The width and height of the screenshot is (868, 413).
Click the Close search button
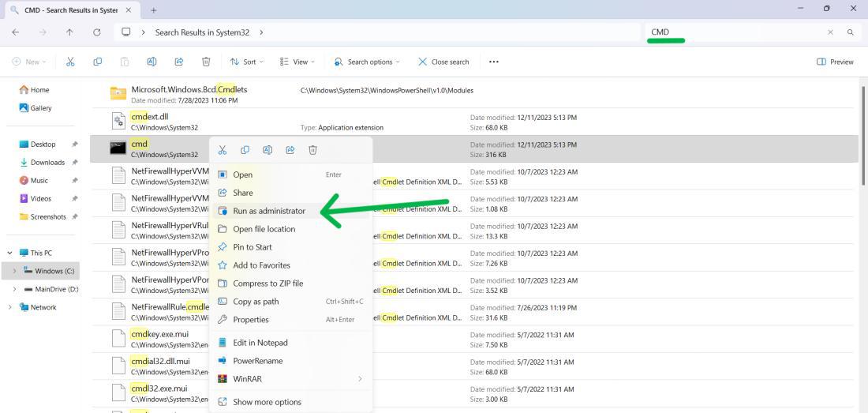click(443, 62)
